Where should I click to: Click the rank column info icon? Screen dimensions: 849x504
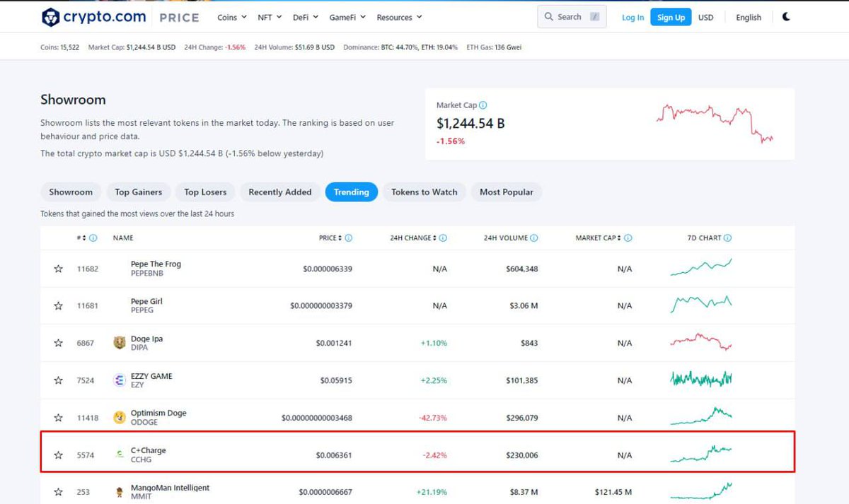point(93,238)
